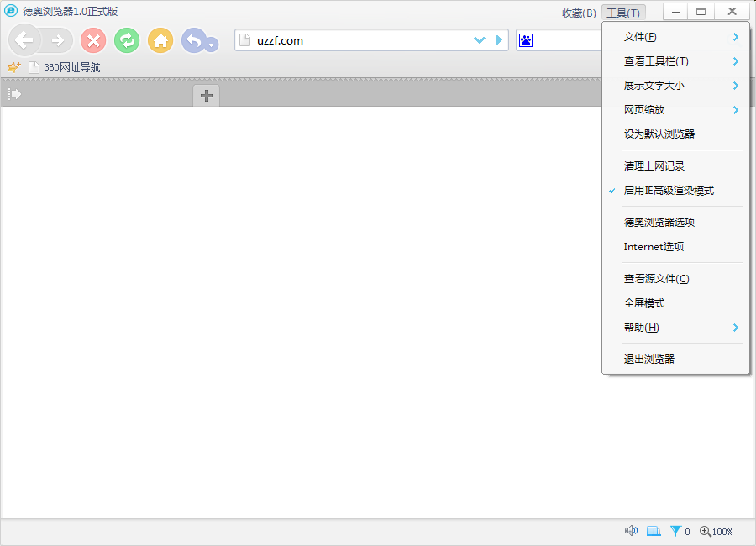Choose 退出浏览器 to exit
Viewport: 756px width, 546px height.
[675, 360]
